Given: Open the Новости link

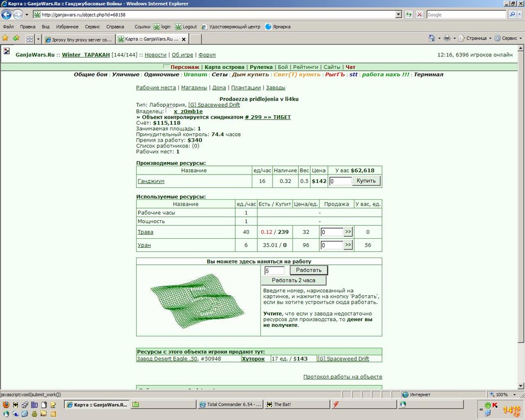Looking at the screenshot, I should tap(155, 55).
